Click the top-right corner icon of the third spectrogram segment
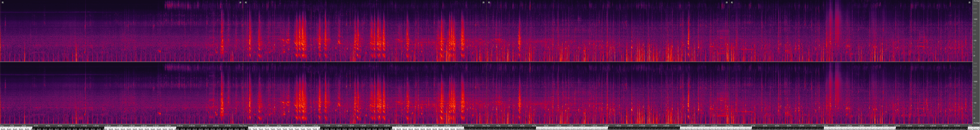 pyautogui.click(x=727, y=2)
